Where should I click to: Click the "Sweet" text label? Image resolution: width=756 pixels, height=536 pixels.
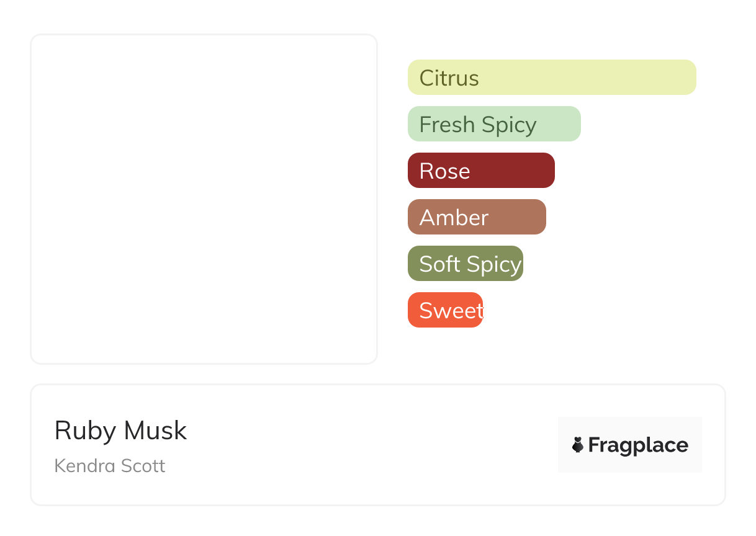click(451, 311)
